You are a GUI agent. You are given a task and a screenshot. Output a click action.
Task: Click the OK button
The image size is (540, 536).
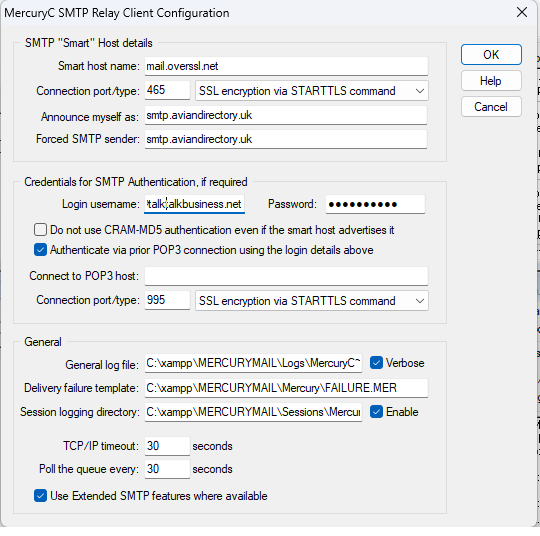[491, 54]
